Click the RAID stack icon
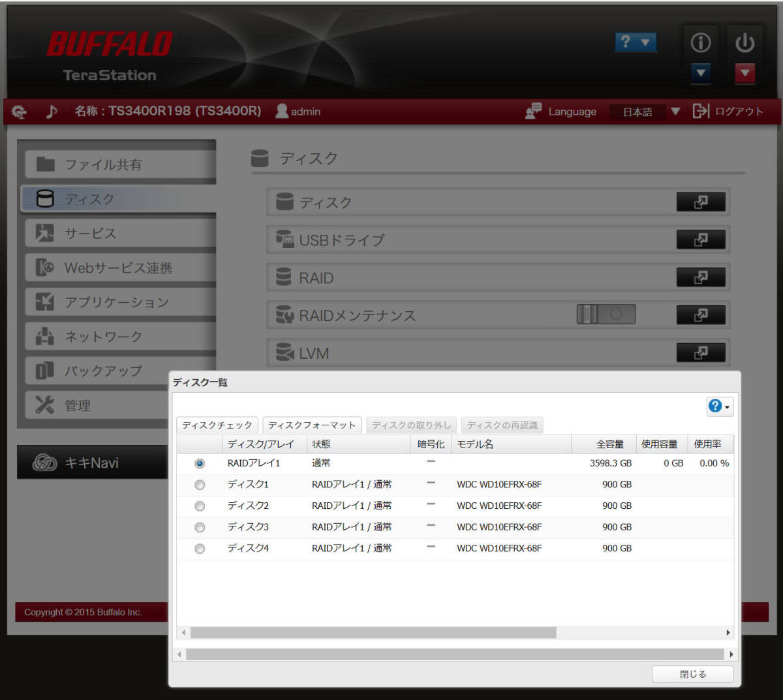This screenshot has width=783, height=700. [284, 277]
